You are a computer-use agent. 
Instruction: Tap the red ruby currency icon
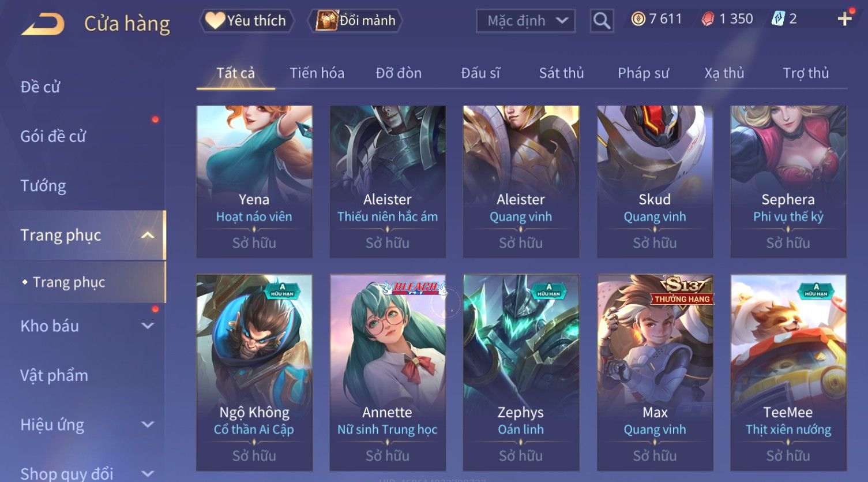708,19
